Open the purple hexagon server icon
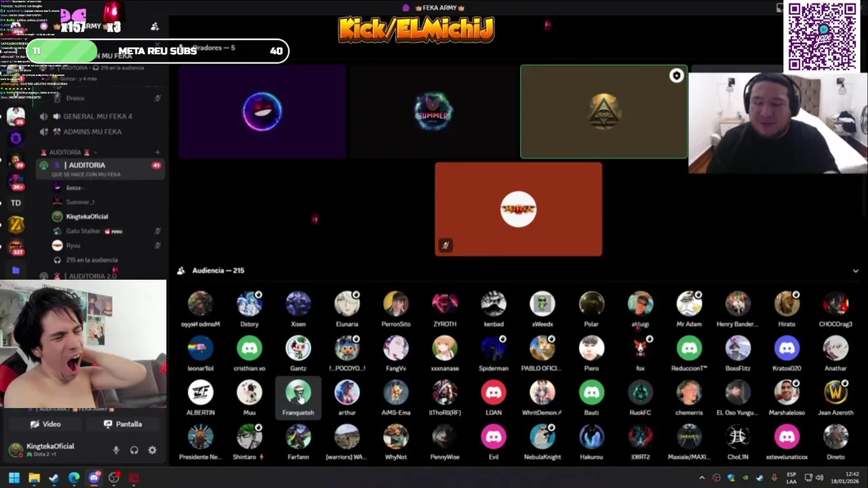Screen dimensions: 868x488 [16, 138]
